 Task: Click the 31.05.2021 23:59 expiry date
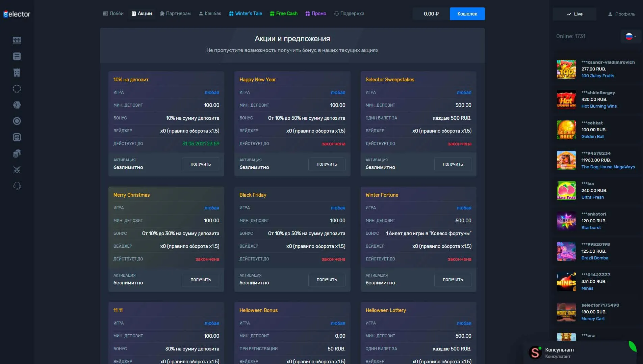(201, 144)
